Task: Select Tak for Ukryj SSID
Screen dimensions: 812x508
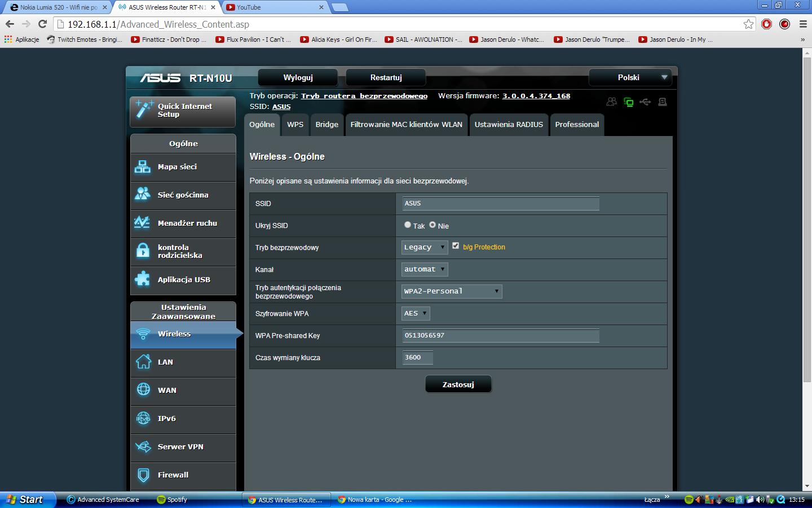Action: click(408, 225)
